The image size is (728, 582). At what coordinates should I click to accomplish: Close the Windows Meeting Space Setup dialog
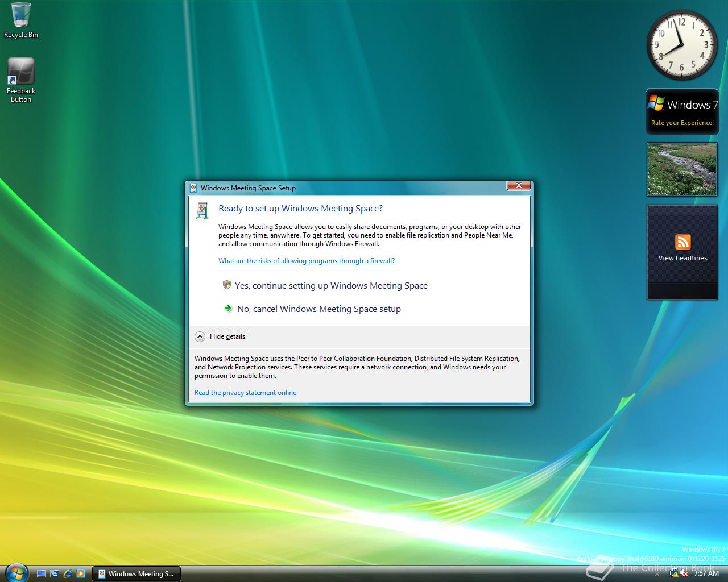(x=519, y=186)
